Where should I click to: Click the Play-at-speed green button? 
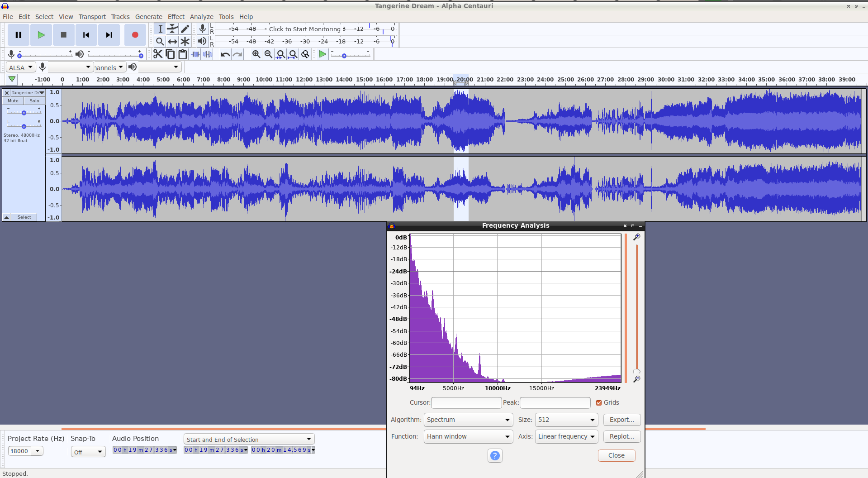tap(323, 54)
